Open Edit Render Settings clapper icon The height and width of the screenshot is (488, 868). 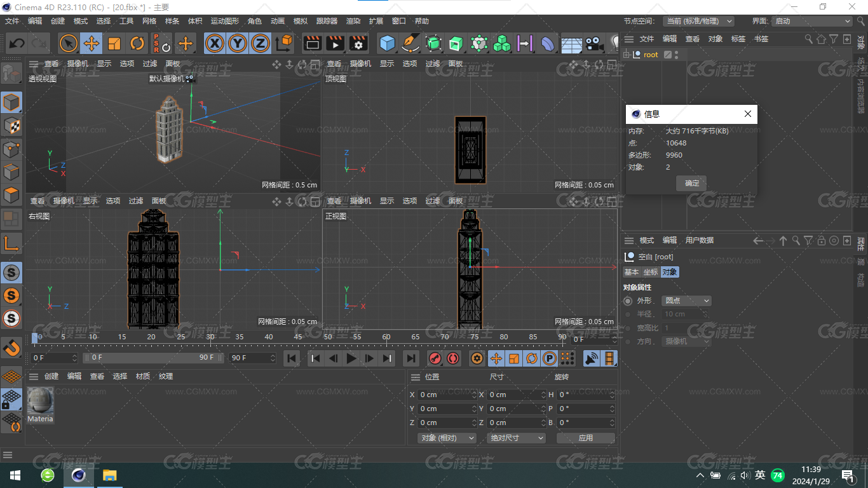pos(358,43)
